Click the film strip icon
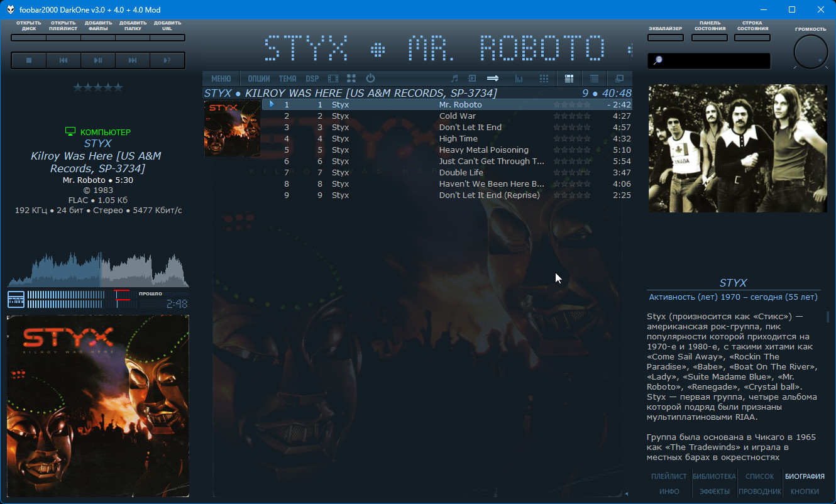Image resolution: width=836 pixels, height=504 pixels. pyautogui.click(x=333, y=79)
